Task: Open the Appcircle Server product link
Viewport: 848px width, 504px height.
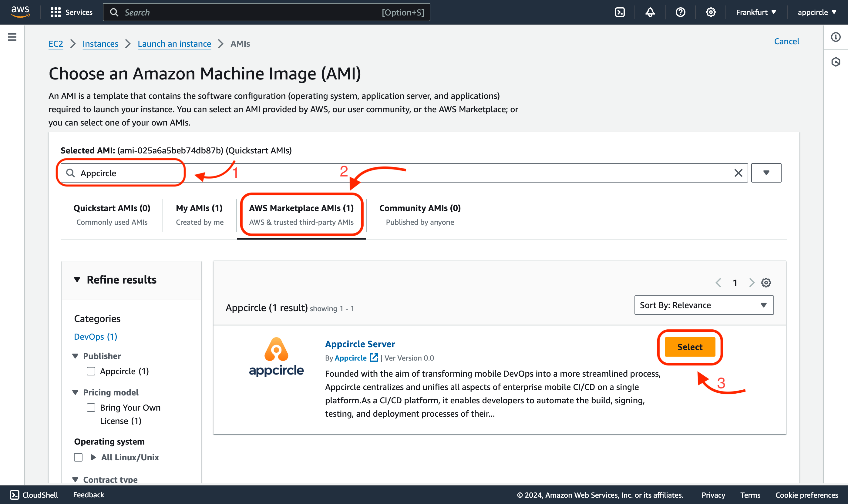Action: pyautogui.click(x=360, y=344)
